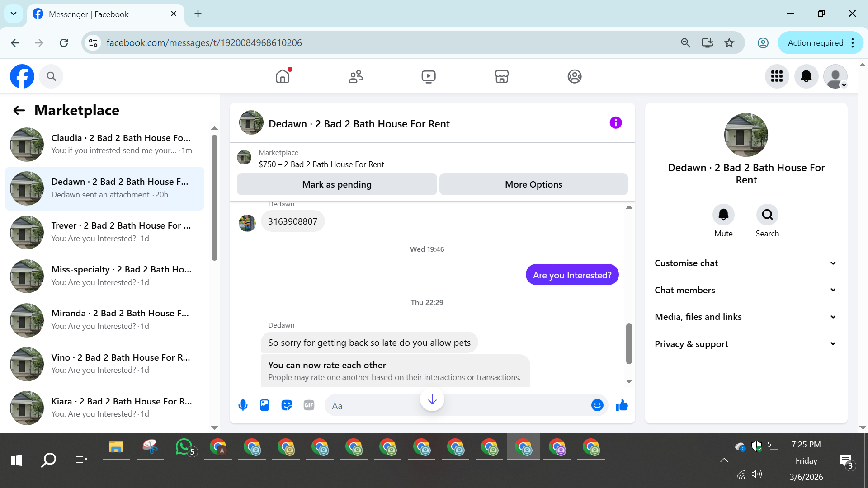Open the Marketplace icon in the top navigation
Viewport: 868px width, 488px height.
pyautogui.click(x=501, y=76)
